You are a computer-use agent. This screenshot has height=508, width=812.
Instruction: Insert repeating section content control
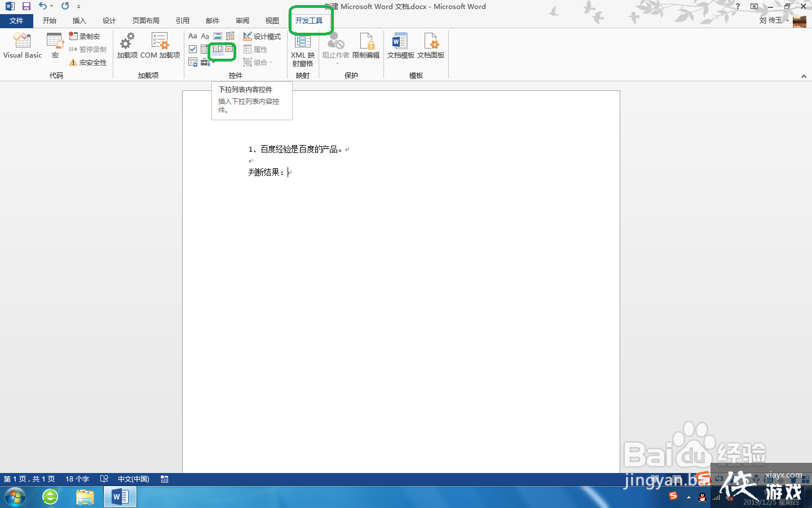pyautogui.click(x=193, y=62)
